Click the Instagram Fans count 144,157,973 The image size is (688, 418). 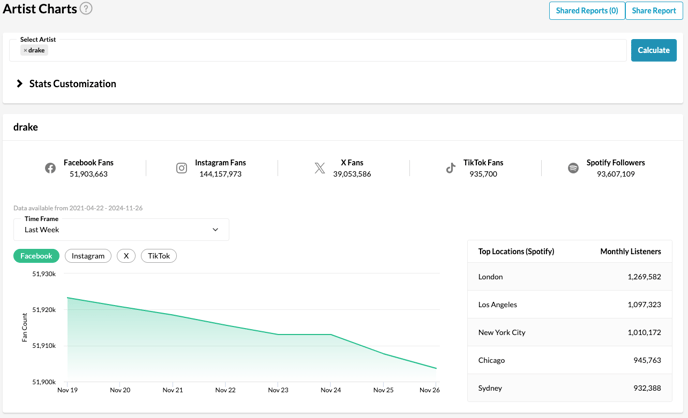click(220, 174)
